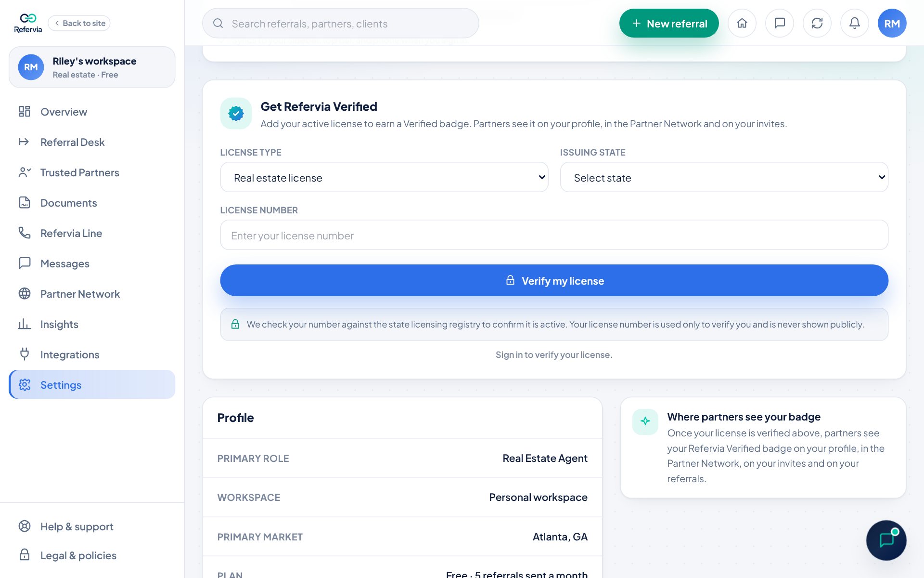Click the refresh sync icon
924x578 pixels.
point(817,23)
